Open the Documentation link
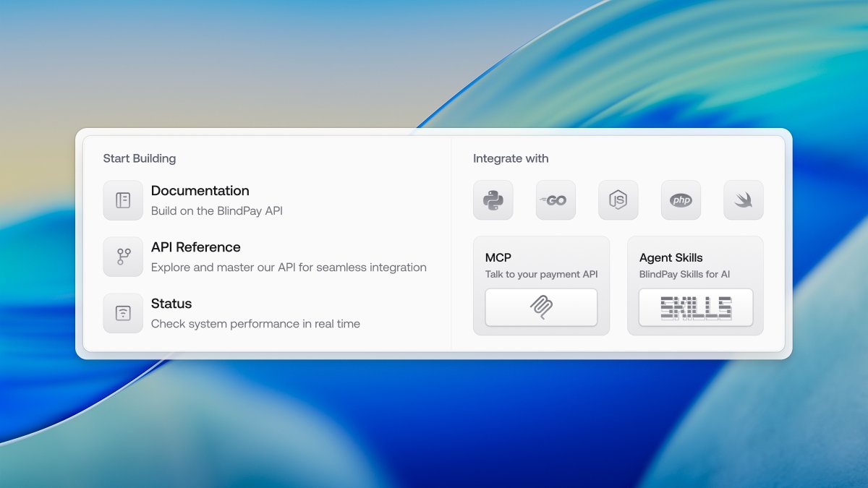Image resolution: width=868 pixels, height=488 pixels. pos(200,191)
